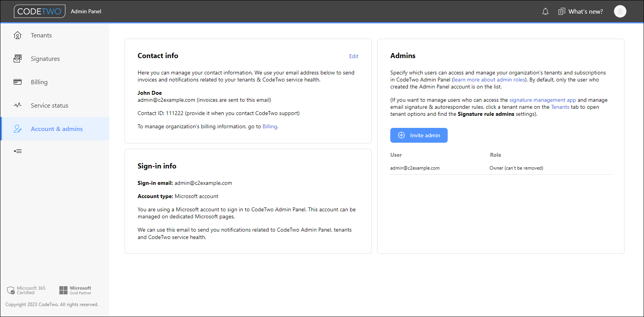The image size is (644, 317).
Task: Click the Service status pulse icon
Action: click(x=18, y=105)
